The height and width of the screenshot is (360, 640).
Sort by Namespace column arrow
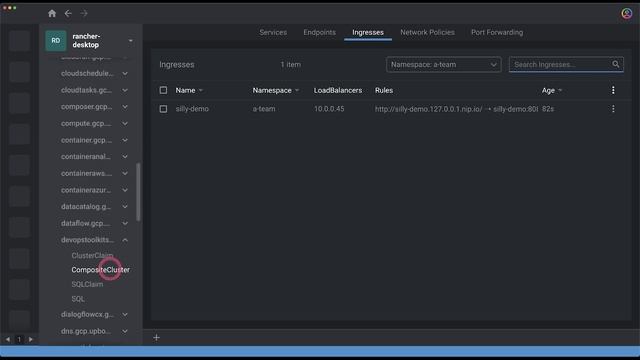pos(297,91)
